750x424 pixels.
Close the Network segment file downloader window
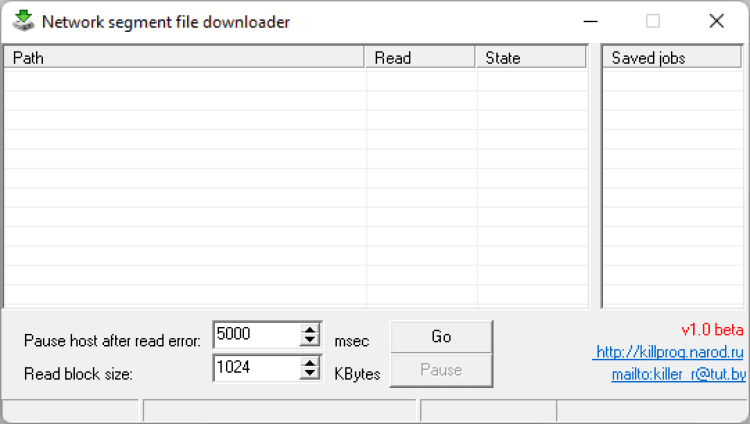click(x=716, y=21)
